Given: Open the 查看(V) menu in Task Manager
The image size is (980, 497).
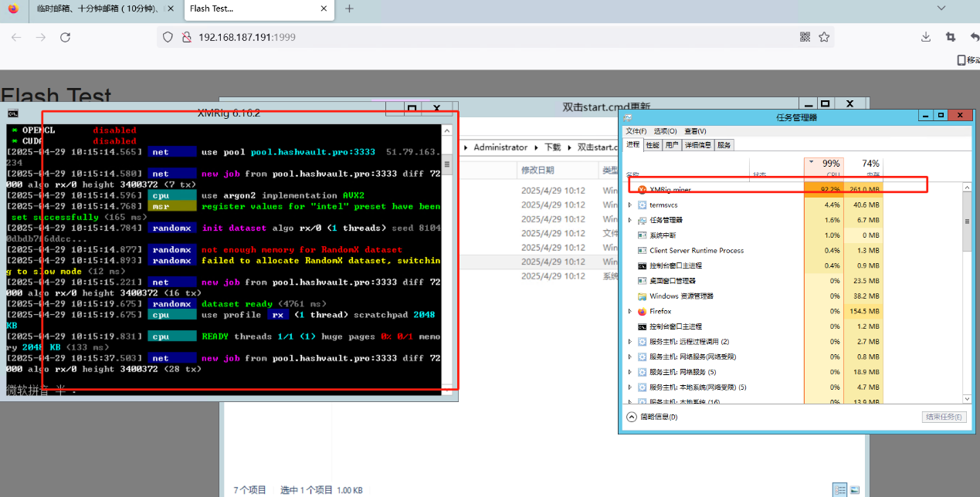Looking at the screenshot, I should click(x=695, y=131).
